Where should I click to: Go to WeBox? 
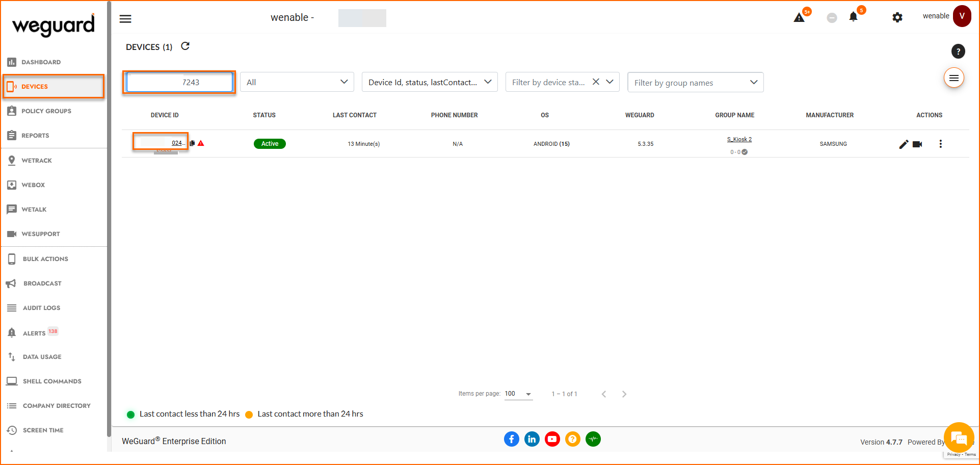click(33, 185)
